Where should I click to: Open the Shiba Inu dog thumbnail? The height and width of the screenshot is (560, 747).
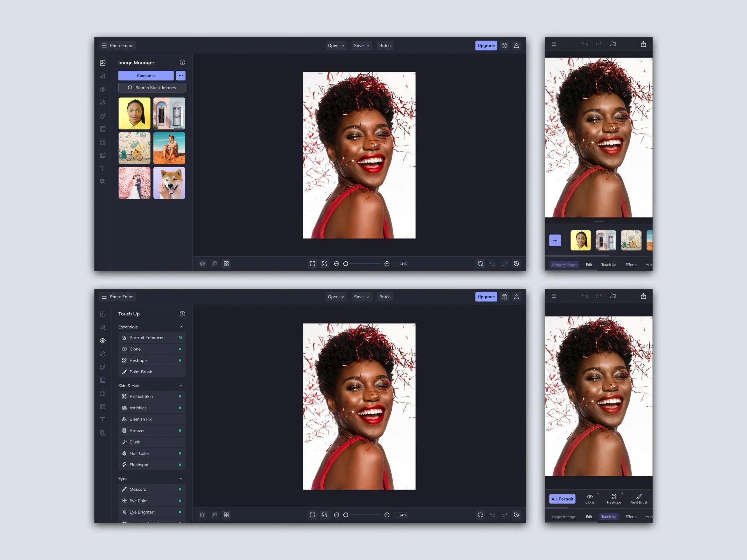[x=169, y=183]
